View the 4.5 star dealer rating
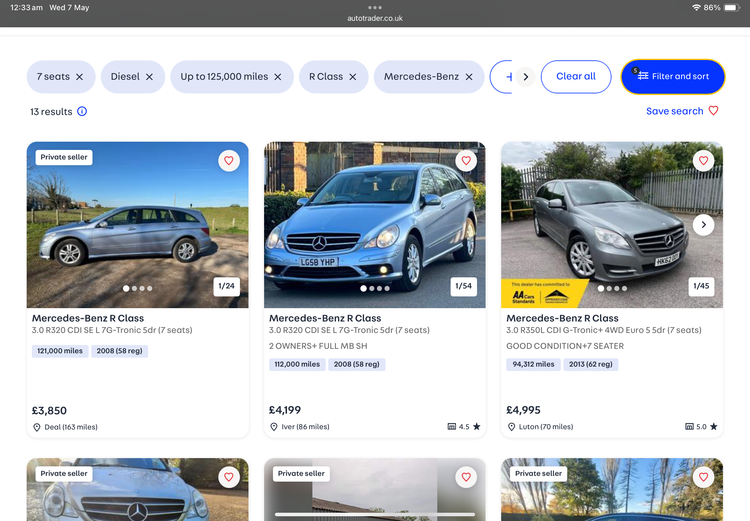 coord(463,427)
